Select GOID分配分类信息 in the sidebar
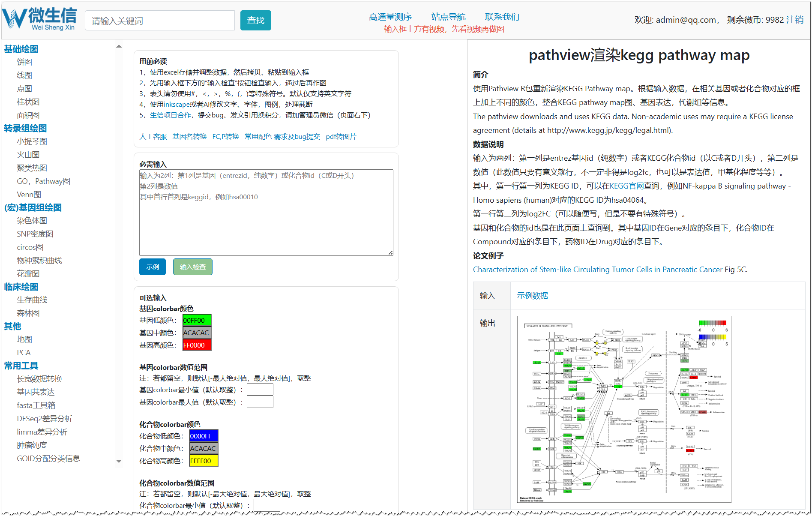Image resolution: width=812 pixels, height=519 pixels. [48, 459]
